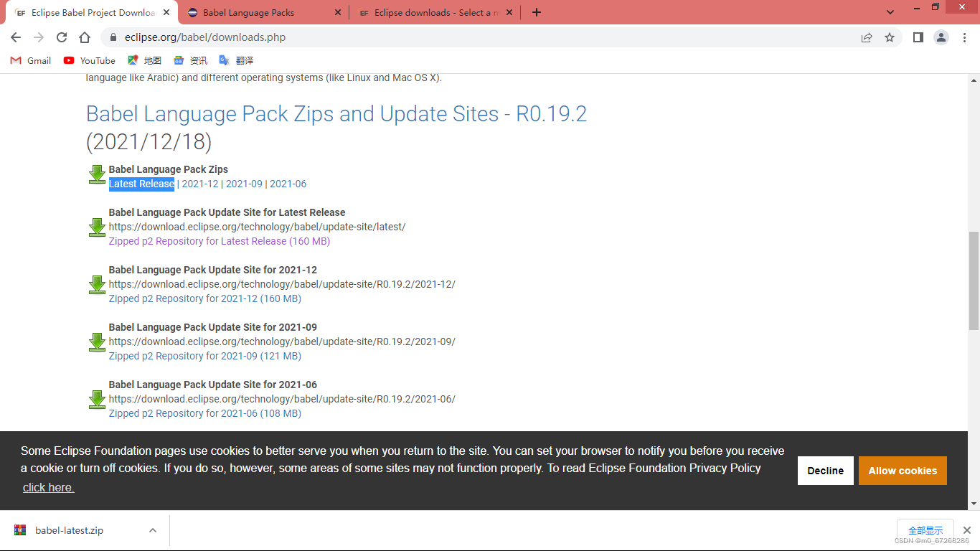The image size is (980, 551).
Task: Click 全部显示 to show all downloads
Action: tap(925, 531)
